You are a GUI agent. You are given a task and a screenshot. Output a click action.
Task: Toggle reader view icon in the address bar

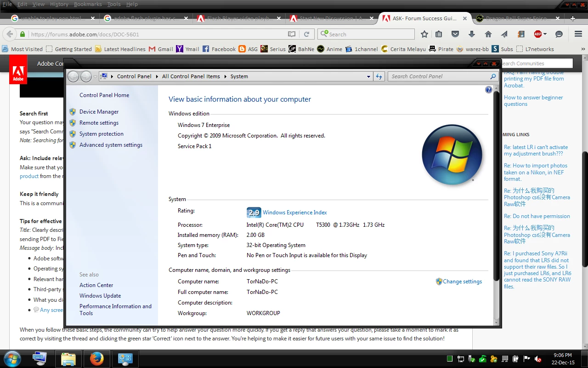coord(292,34)
